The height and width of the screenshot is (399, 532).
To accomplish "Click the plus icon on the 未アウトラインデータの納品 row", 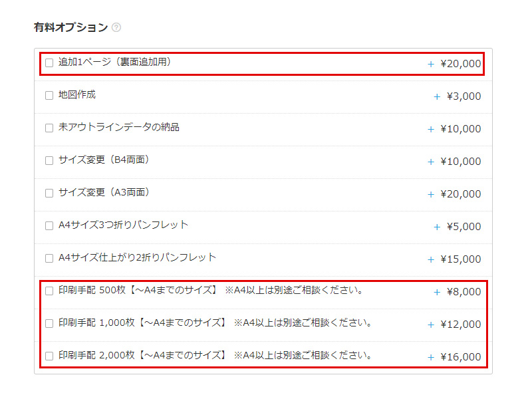I will click(x=431, y=129).
